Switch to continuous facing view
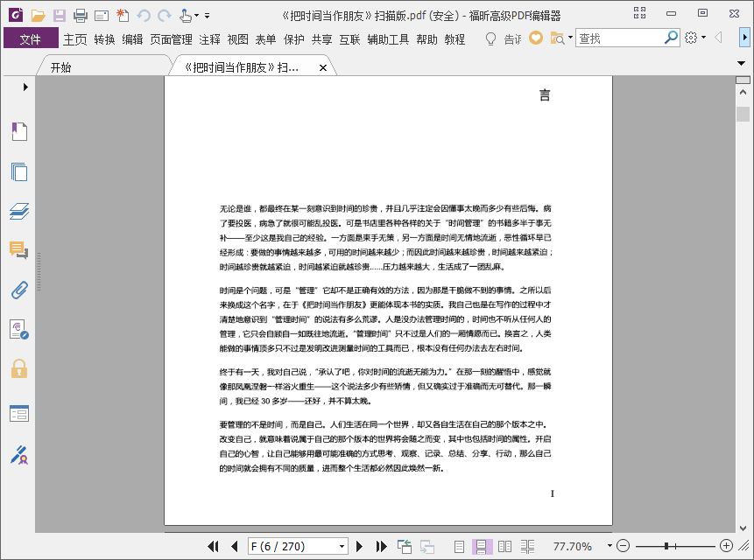Viewport: 754px width, 560px height. click(527, 546)
